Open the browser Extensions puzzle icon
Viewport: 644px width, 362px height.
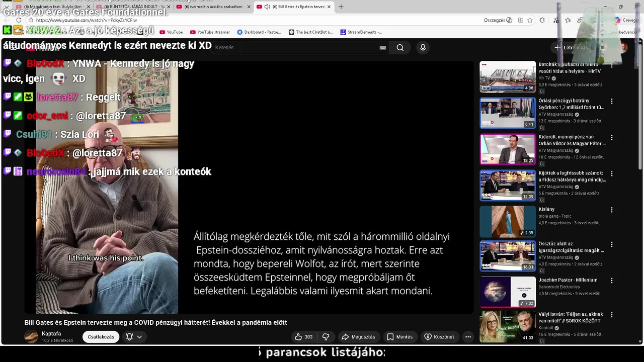542,20
